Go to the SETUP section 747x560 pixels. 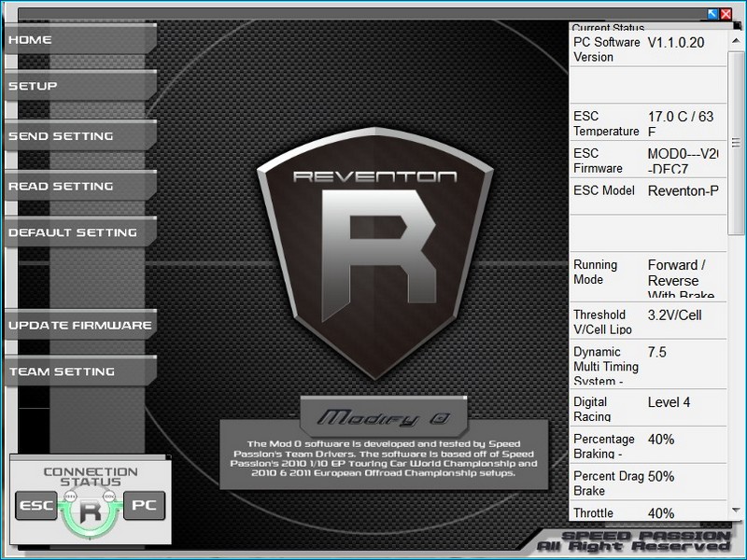pyautogui.click(x=80, y=86)
